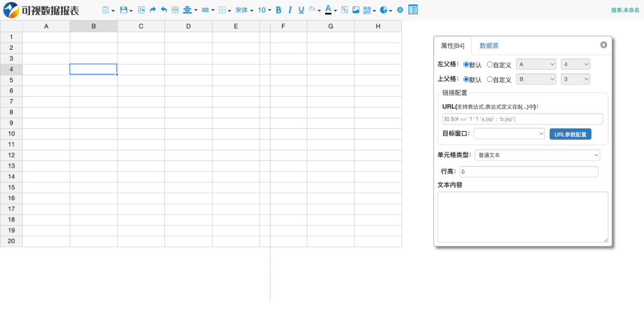Switch to the 属性[B4] tab
644x315 pixels.
(453, 46)
